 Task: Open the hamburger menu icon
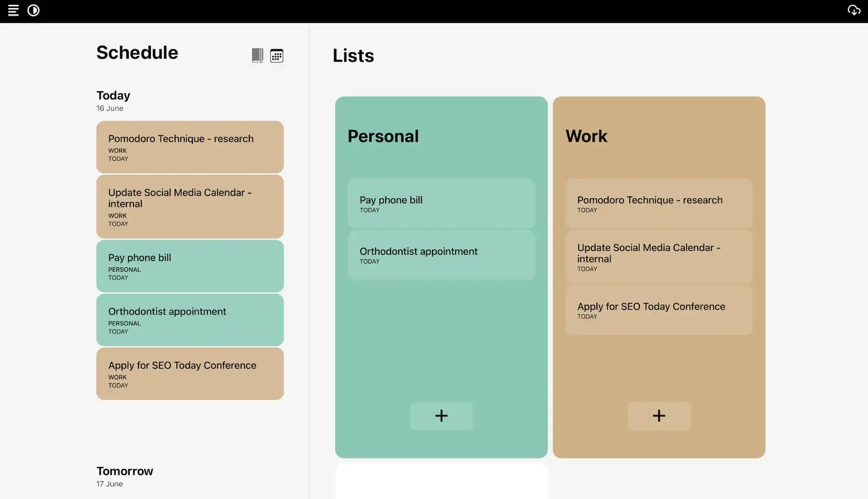click(x=14, y=10)
